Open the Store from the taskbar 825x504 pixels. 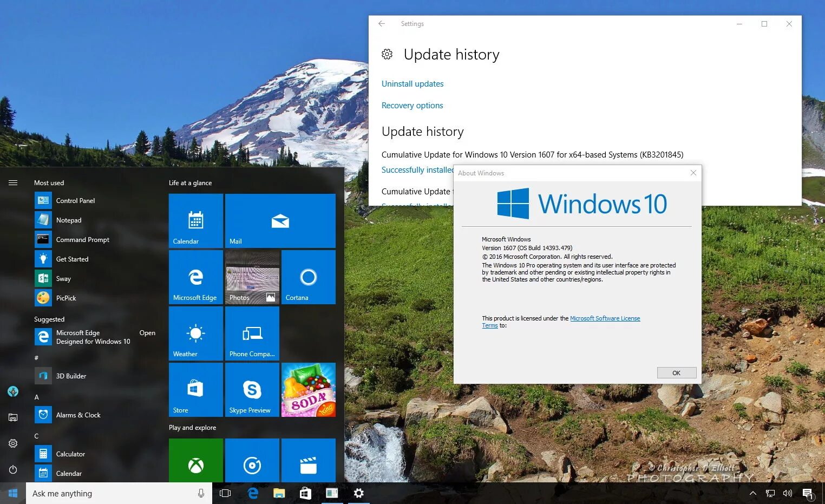pyautogui.click(x=305, y=493)
